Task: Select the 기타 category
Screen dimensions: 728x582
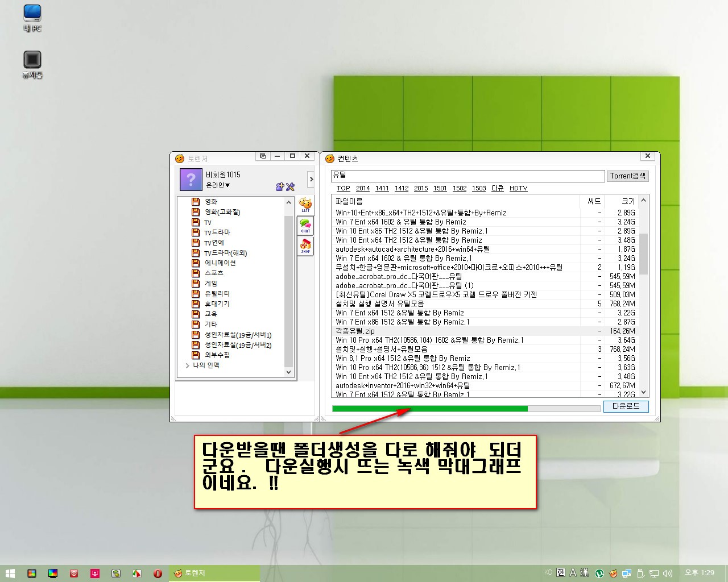Action: pos(210,324)
